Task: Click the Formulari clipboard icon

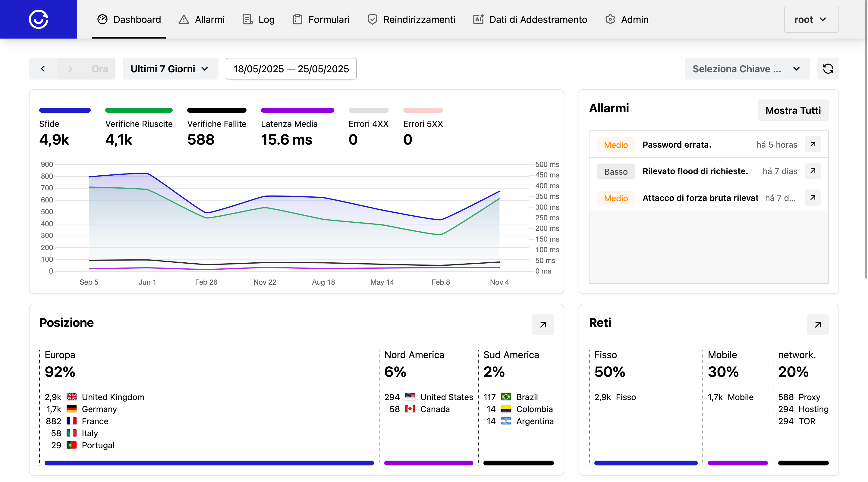Action: [297, 20]
